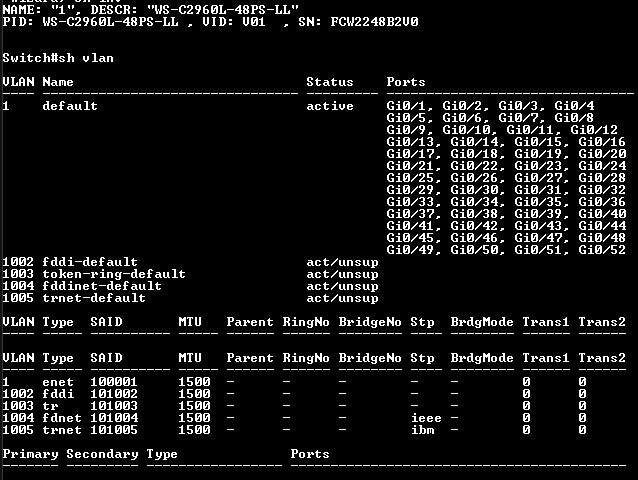Click the SAID value 100001
Image resolution: width=638 pixels, height=480 pixels.
(x=114, y=382)
